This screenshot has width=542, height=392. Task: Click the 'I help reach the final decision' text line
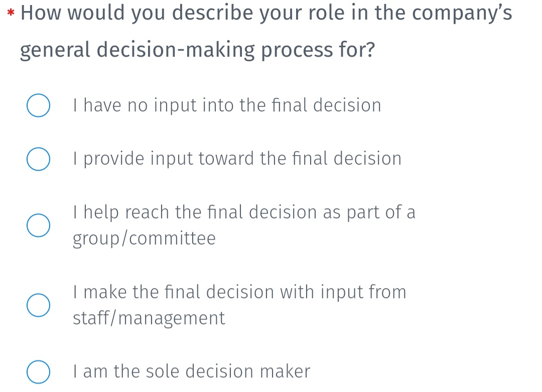click(244, 212)
